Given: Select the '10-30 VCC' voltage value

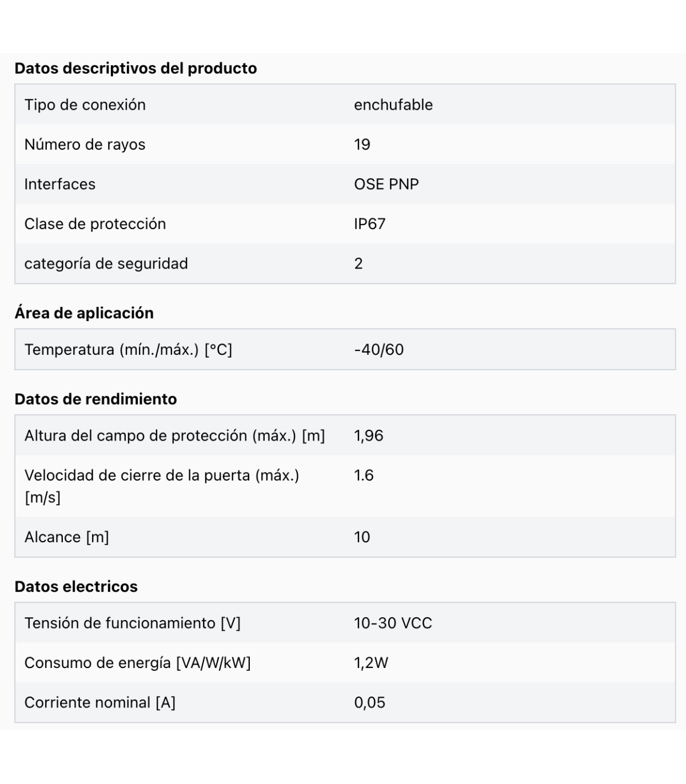Looking at the screenshot, I should tap(393, 623).
